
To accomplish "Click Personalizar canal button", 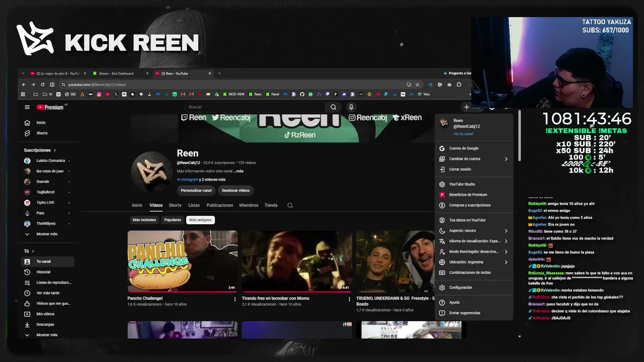I will click(196, 191).
